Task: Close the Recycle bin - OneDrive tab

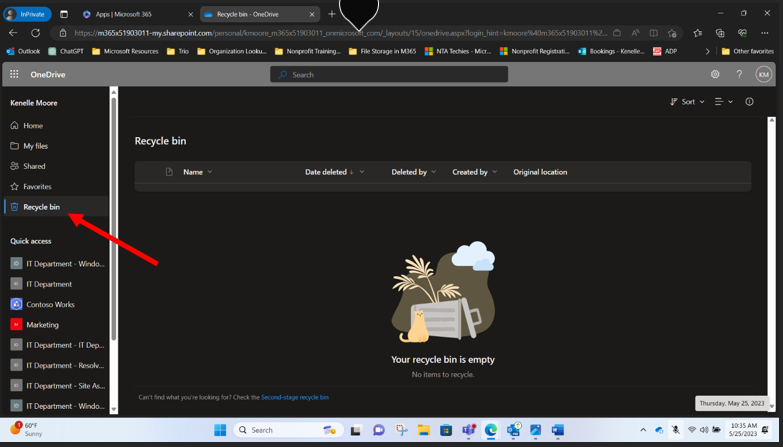Action: 312,14
